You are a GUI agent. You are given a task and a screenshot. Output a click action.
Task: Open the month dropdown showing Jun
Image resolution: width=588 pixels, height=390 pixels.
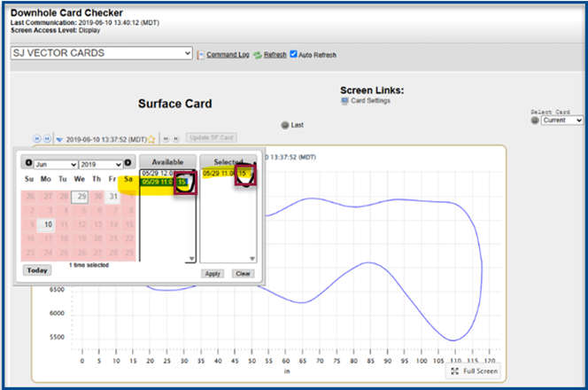(x=55, y=164)
